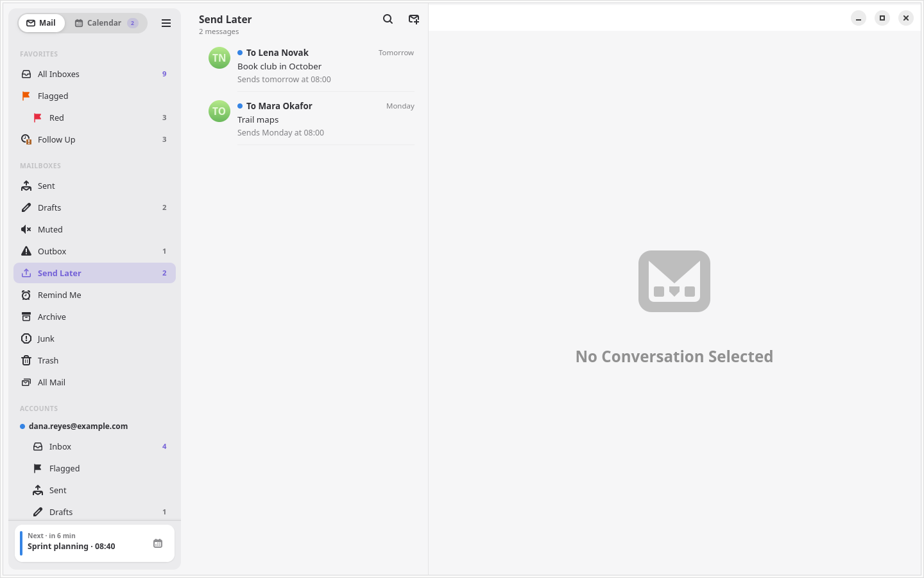Click the Remind Me alarm clock icon
This screenshot has width=924, height=578.
click(x=26, y=295)
